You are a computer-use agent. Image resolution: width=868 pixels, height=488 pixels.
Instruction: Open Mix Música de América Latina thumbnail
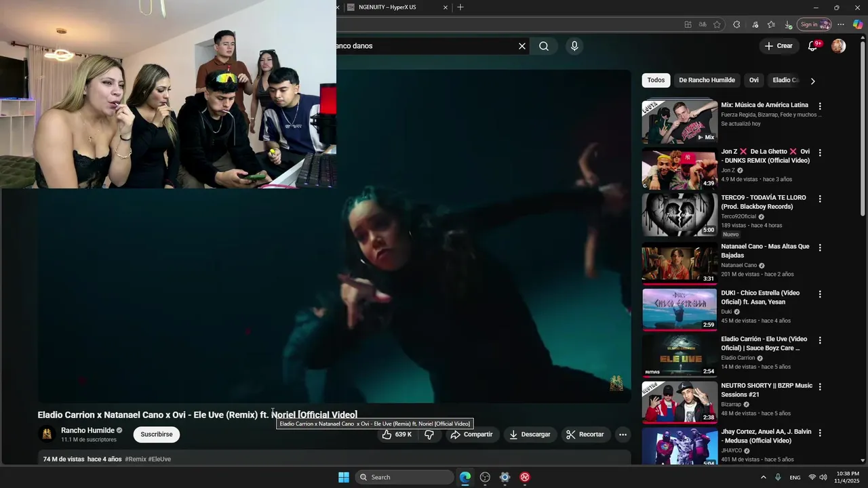click(679, 122)
